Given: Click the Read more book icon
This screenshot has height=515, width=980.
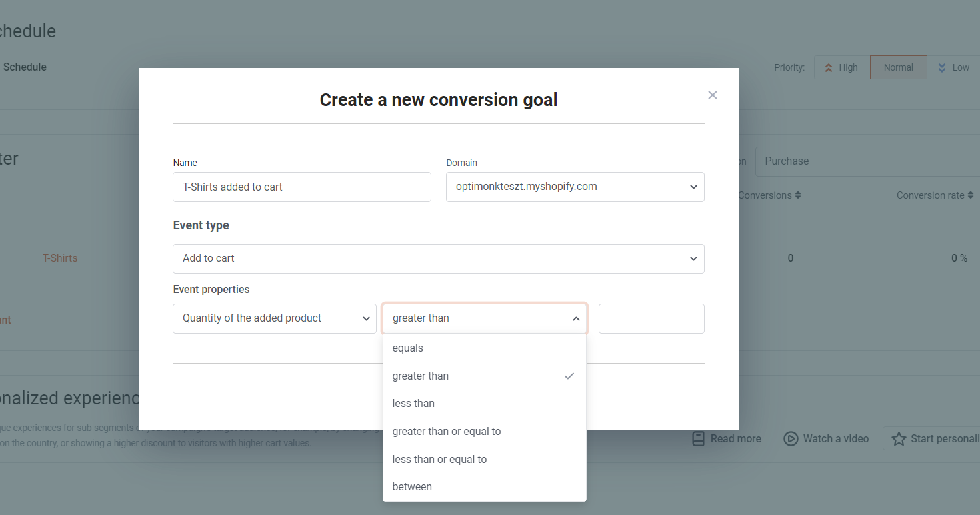Looking at the screenshot, I should tap(698, 438).
